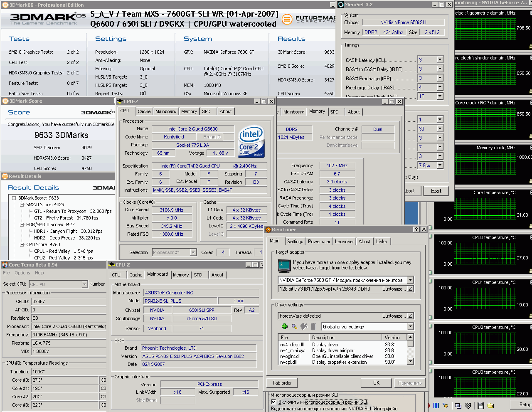Collapse the SM2.0 Score: 4029 tree node

click(x=22, y=205)
